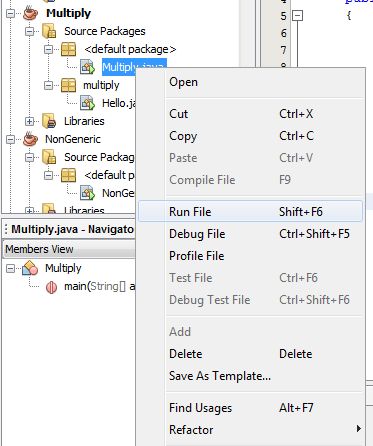
Task: Click the Source Packages folder icon under Multiply
Action: 49,31
